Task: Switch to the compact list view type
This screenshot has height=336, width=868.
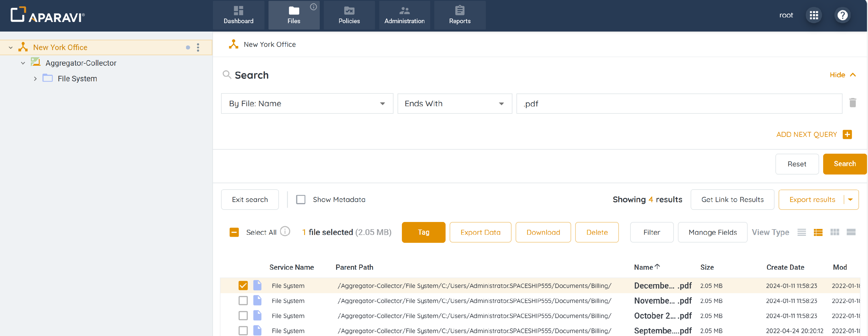Action: pyautogui.click(x=801, y=232)
